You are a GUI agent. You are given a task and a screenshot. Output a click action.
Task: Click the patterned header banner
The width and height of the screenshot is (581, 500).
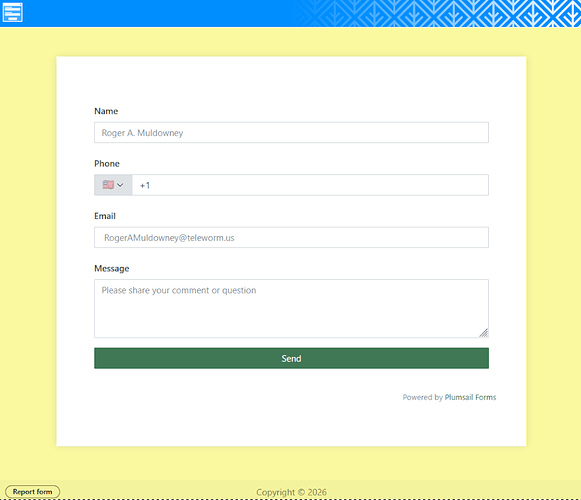coord(437,13)
